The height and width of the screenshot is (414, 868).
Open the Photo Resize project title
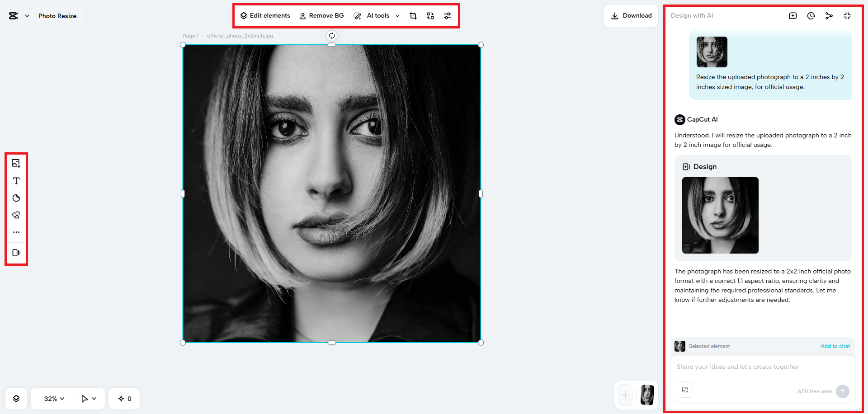(57, 16)
